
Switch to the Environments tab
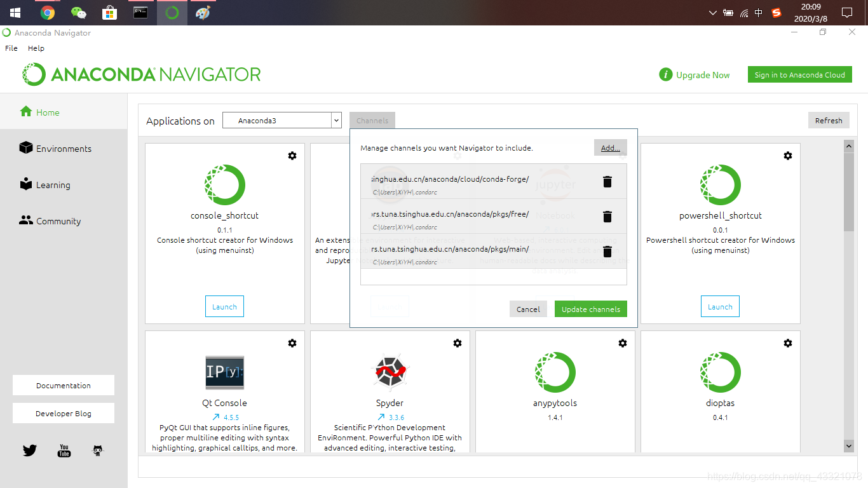tap(64, 149)
